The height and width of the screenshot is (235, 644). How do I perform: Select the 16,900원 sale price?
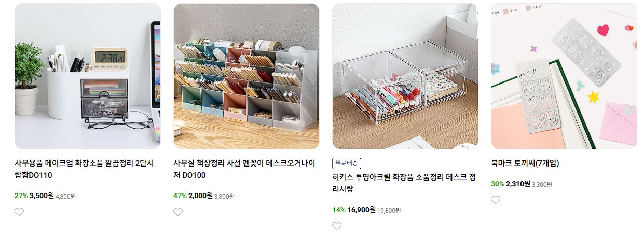(362, 210)
